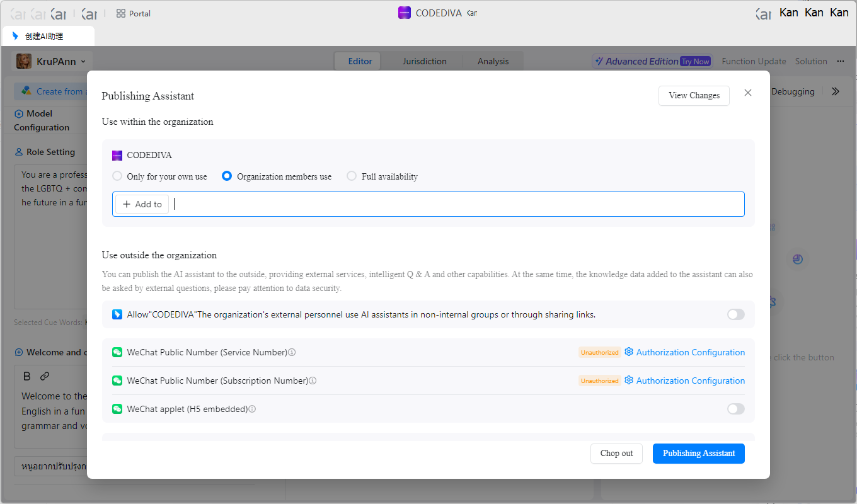Click the double chevron collapse icon
The height and width of the screenshot is (504, 857).
coord(835,91)
